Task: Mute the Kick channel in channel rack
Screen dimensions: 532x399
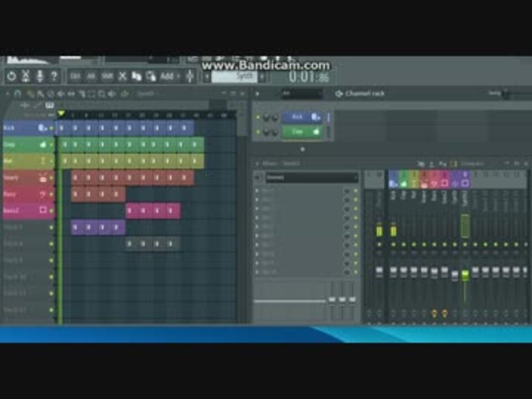Action: pos(258,117)
